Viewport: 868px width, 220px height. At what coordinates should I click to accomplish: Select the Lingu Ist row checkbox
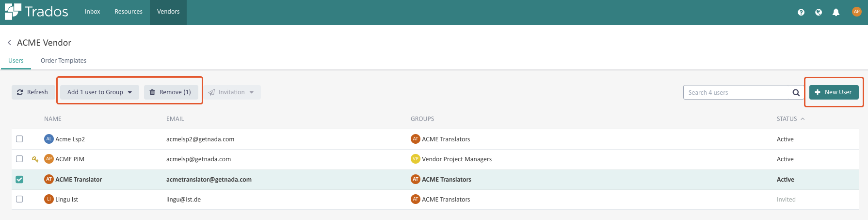click(19, 199)
